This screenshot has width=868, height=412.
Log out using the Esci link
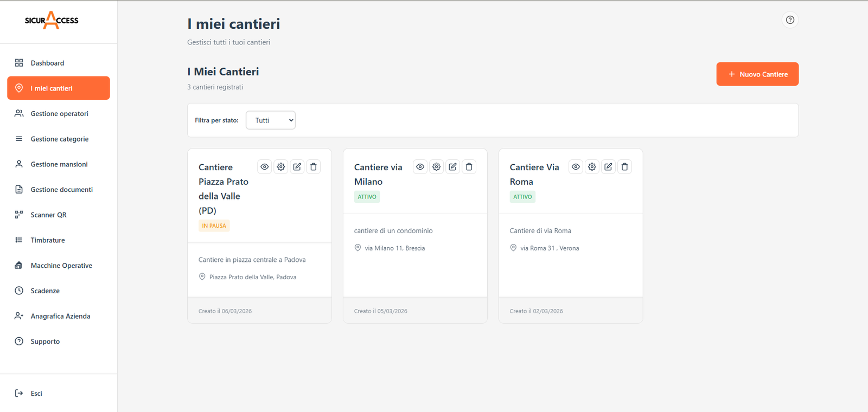[x=36, y=394]
